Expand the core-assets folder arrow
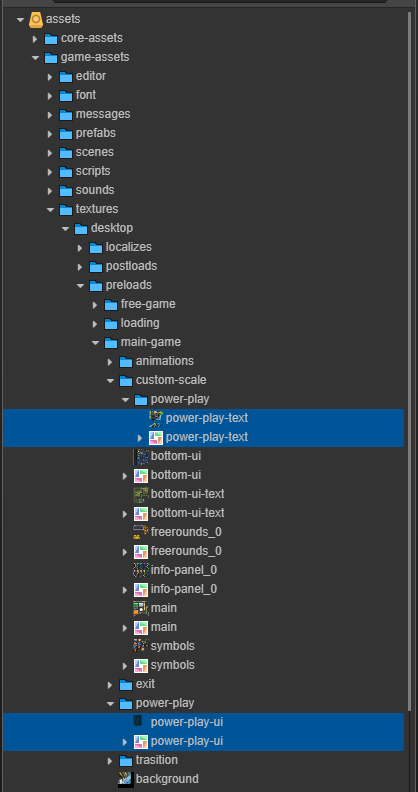The height and width of the screenshot is (792, 418). [x=35, y=39]
